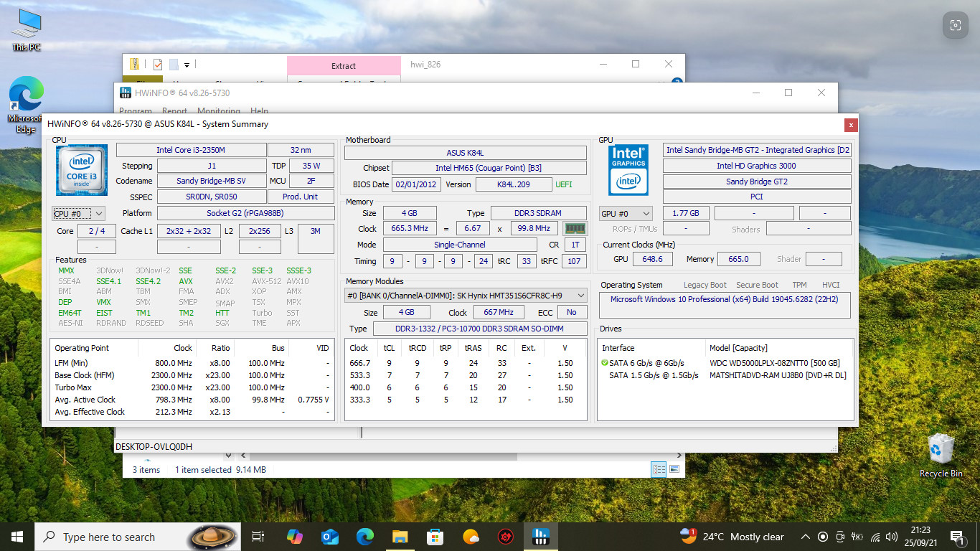Open the Monitoring menu in HWiNFO
Screen dimensions: 980x551
coord(218,111)
